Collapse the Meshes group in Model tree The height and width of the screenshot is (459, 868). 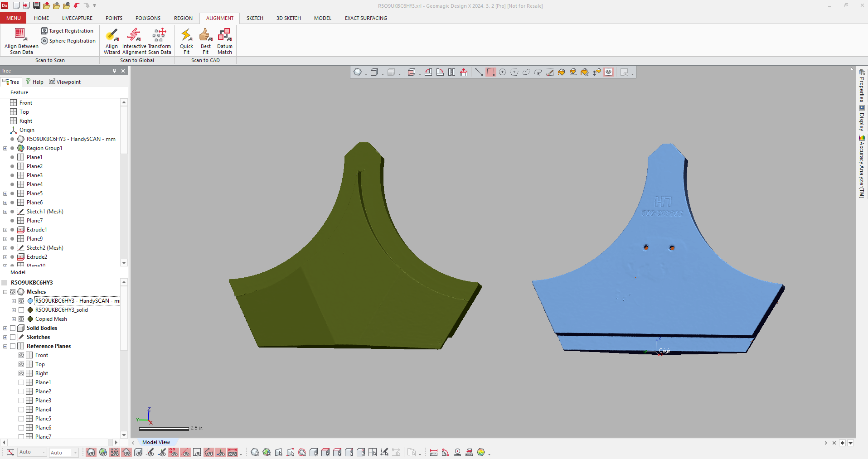tap(5, 292)
